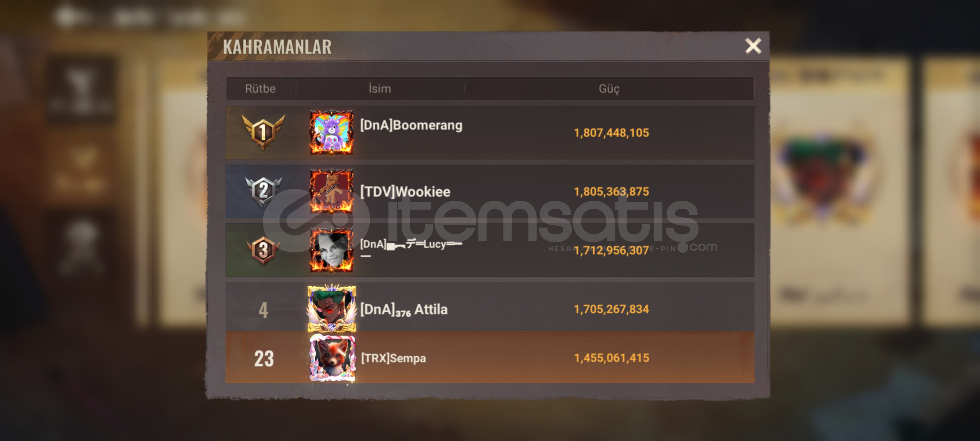Select player name [TDV]Wookiee

pyautogui.click(x=405, y=192)
